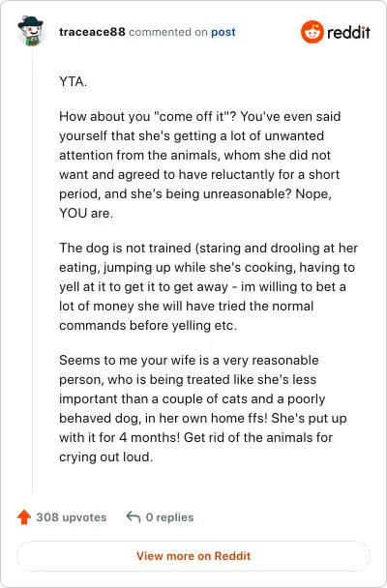Follow the blue "post" link
Screen dimensions: 387x588
click(223, 32)
